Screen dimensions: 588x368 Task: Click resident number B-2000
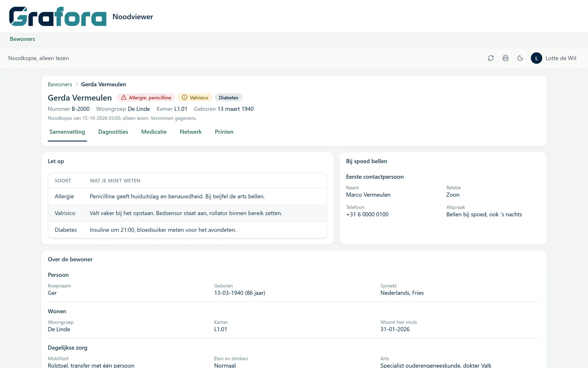click(x=81, y=109)
